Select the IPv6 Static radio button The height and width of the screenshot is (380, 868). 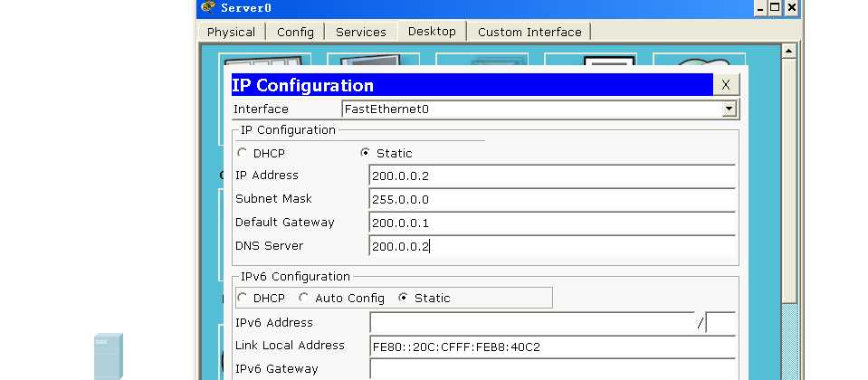tap(403, 298)
